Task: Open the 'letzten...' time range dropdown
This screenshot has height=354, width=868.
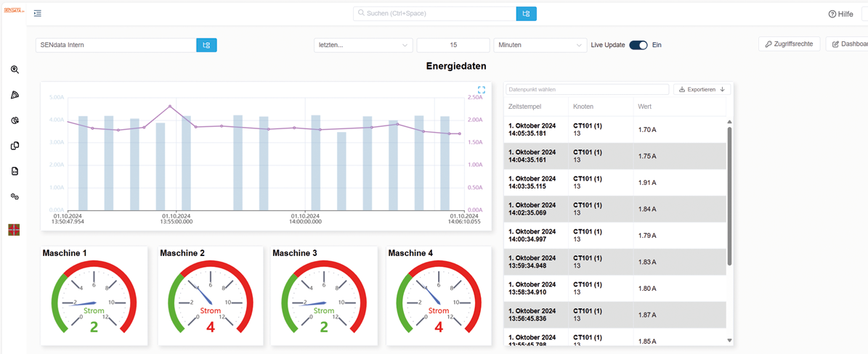Action: (x=364, y=45)
